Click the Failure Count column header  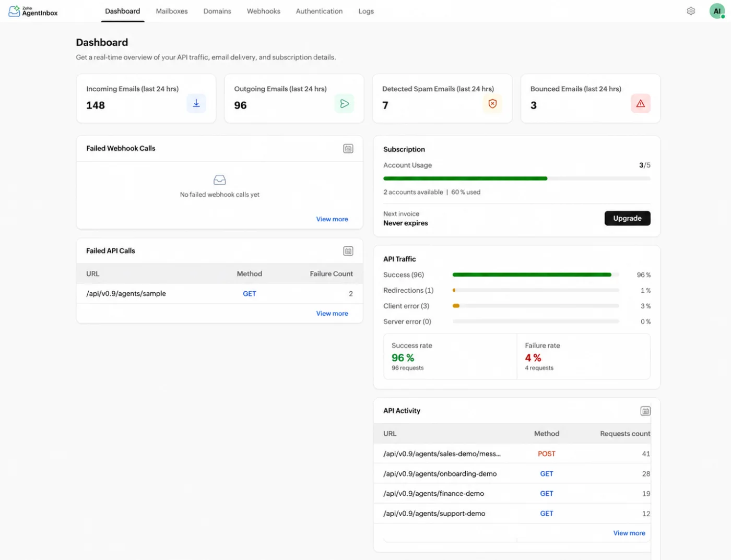331,274
